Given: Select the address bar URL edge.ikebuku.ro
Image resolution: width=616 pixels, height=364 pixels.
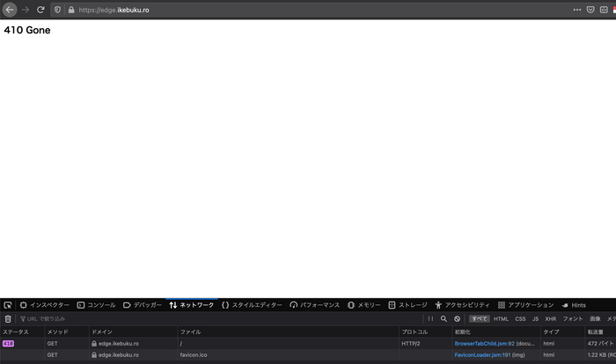Looking at the screenshot, I should (x=114, y=10).
